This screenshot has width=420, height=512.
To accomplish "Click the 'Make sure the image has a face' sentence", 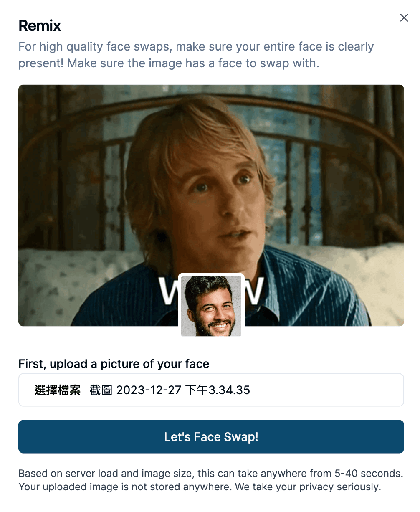I will [193, 63].
